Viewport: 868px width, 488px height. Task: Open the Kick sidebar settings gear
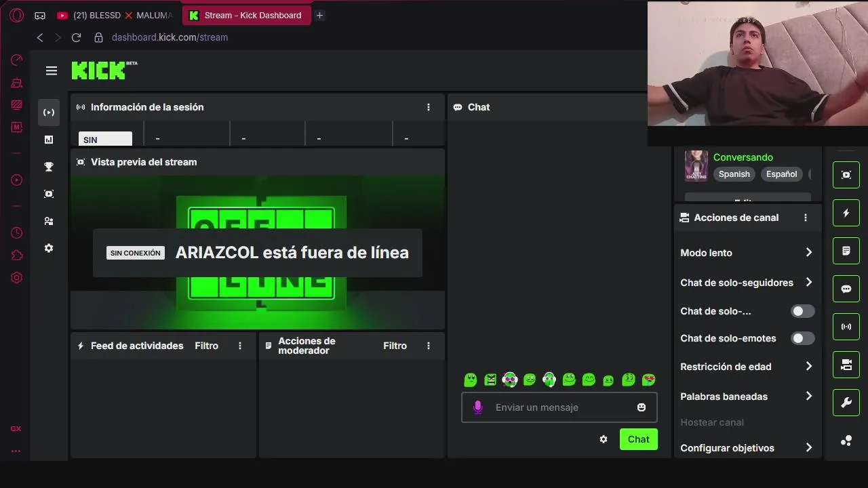coord(49,248)
